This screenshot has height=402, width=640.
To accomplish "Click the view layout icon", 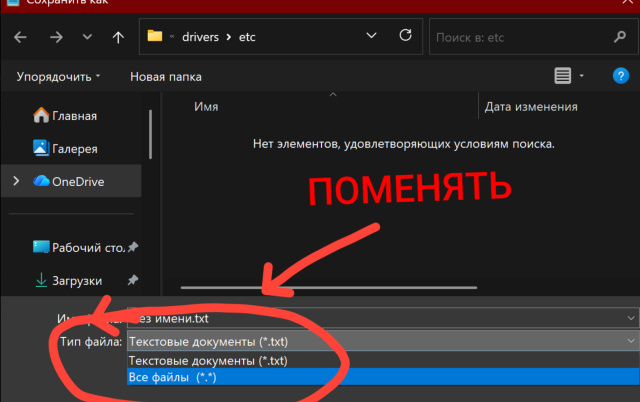I will point(562,76).
